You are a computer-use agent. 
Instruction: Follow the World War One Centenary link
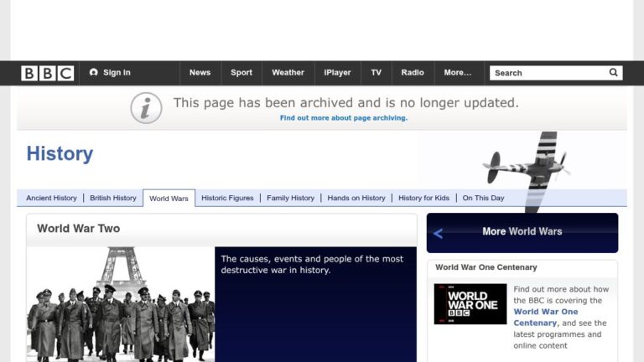pyautogui.click(x=545, y=318)
